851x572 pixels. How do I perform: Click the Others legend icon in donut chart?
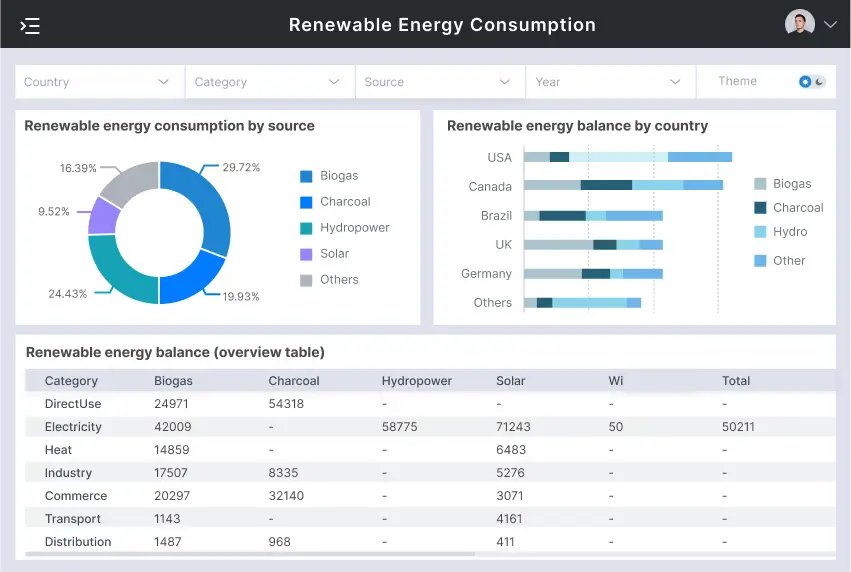pyautogui.click(x=306, y=280)
